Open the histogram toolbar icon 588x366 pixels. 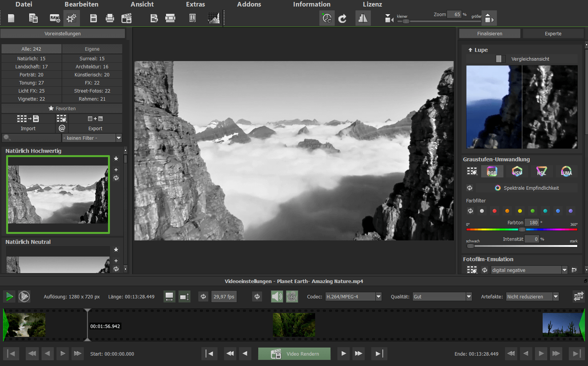pos(214,18)
